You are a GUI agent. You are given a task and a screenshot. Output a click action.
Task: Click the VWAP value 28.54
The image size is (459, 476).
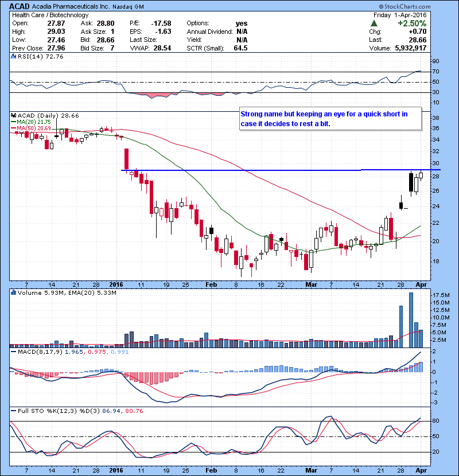pos(162,48)
